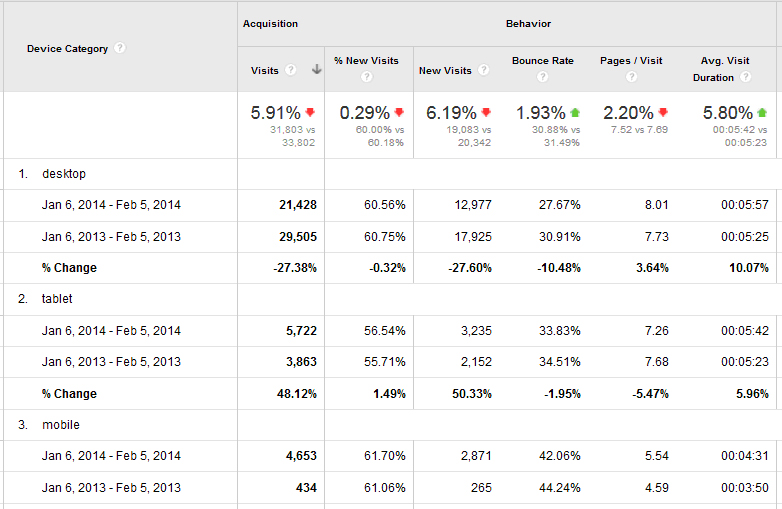The image size is (782, 509).
Task: Select tablet bounce rate change -1.95%
Action: click(562, 394)
